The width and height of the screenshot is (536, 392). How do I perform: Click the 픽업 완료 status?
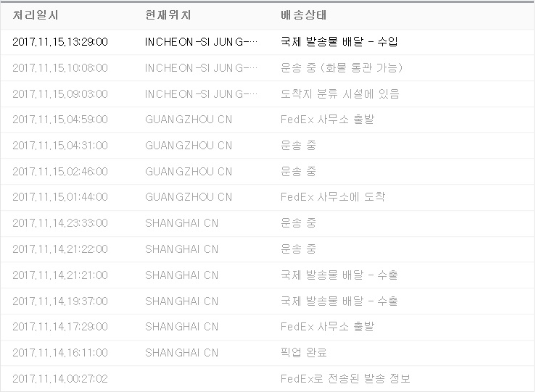click(x=303, y=353)
